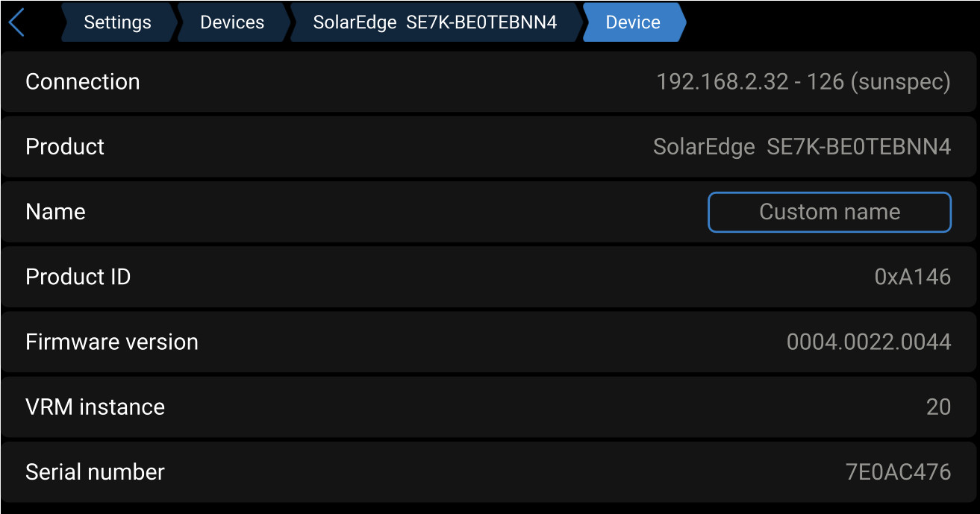Click the Product ID value 0xA146
The width and height of the screenshot is (980, 514).
[x=912, y=277]
